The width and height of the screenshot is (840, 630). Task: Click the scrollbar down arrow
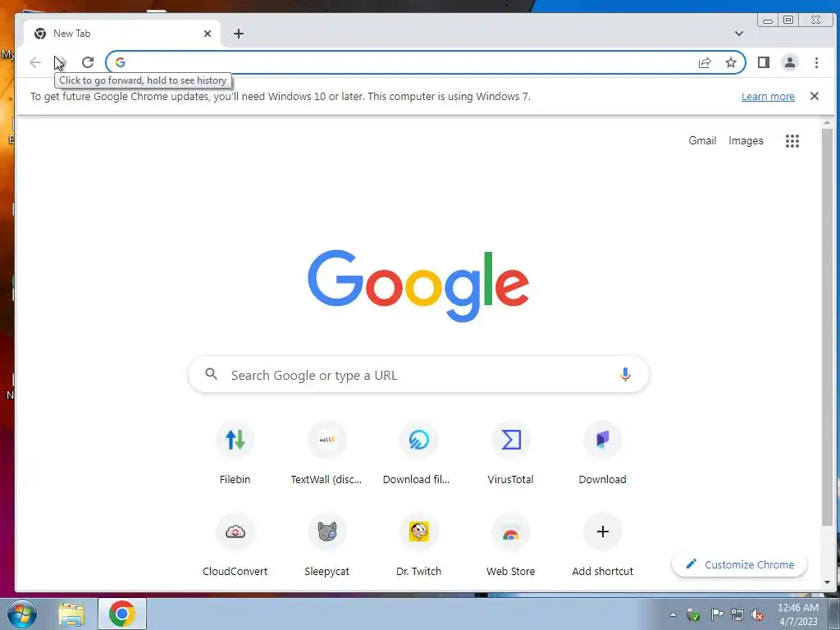(x=827, y=582)
